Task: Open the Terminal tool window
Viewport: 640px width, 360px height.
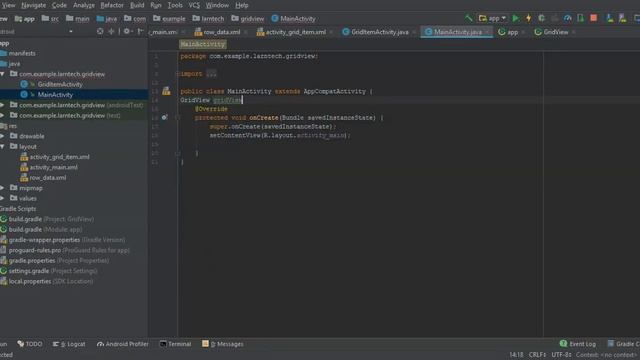Action: click(x=175, y=344)
